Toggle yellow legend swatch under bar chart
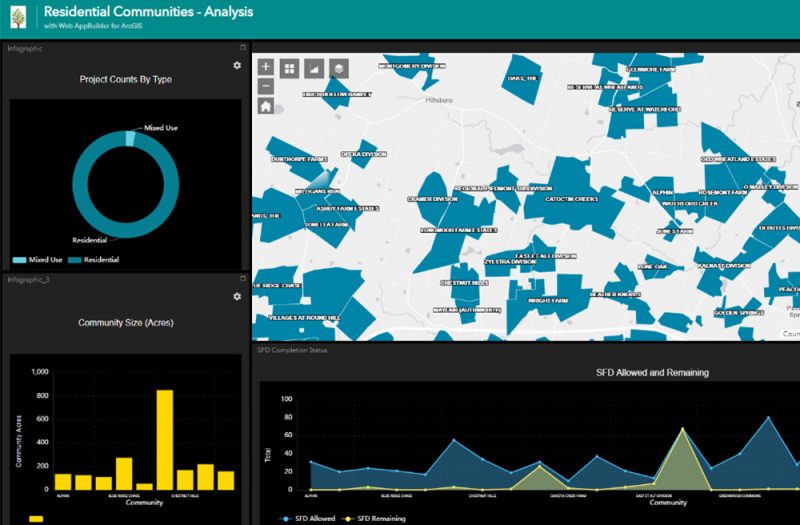The width and height of the screenshot is (800, 525). [x=36, y=519]
